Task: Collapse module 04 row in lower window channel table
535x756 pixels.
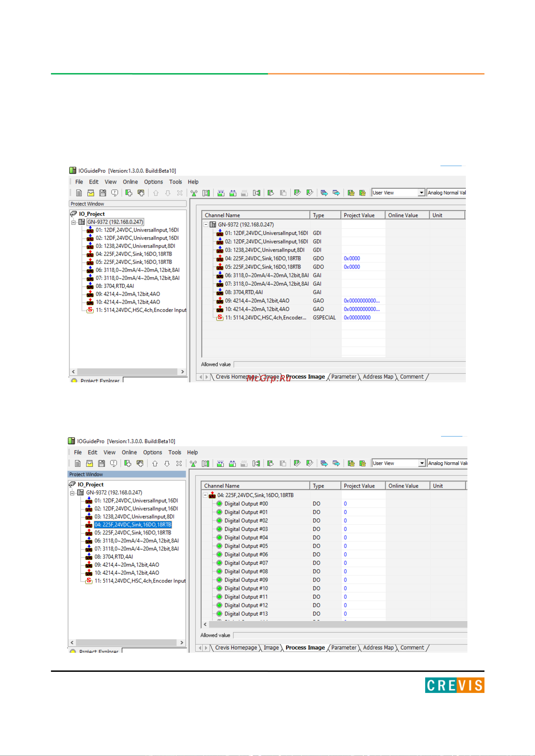Action: click(205, 495)
